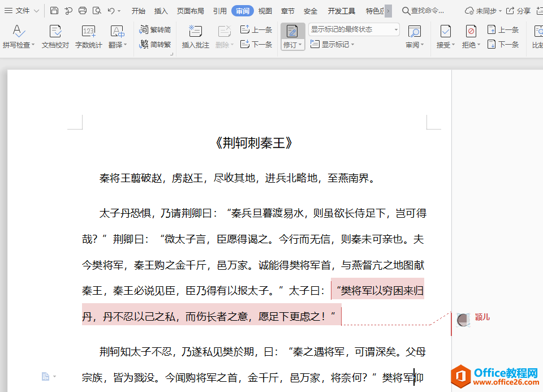Expand the 修订 dropdown arrow

tap(300, 45)
